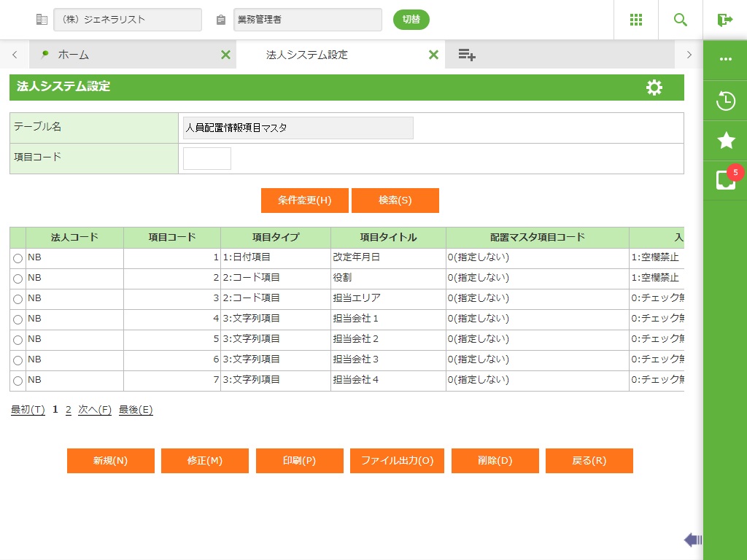Select the radio button for 担当エリア row
This screenshot has width=747, height=560.
[18, 299]
